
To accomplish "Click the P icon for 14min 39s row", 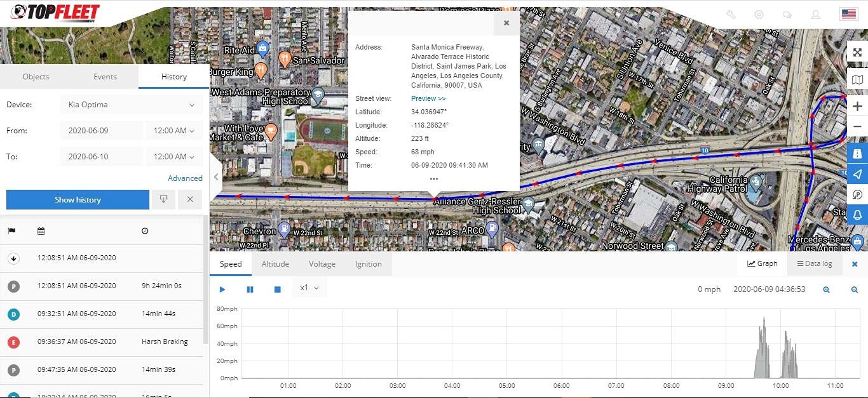I will pos(13,370).
